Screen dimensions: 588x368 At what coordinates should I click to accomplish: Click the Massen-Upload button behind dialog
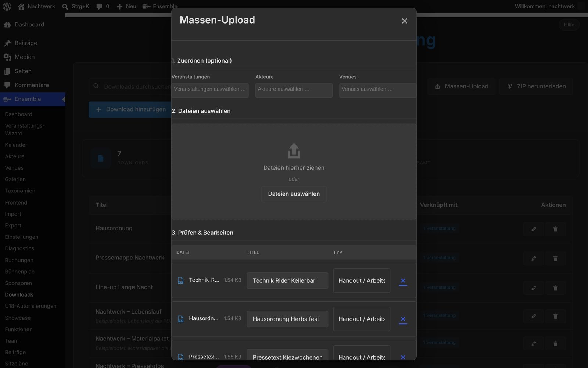point(462,86)
